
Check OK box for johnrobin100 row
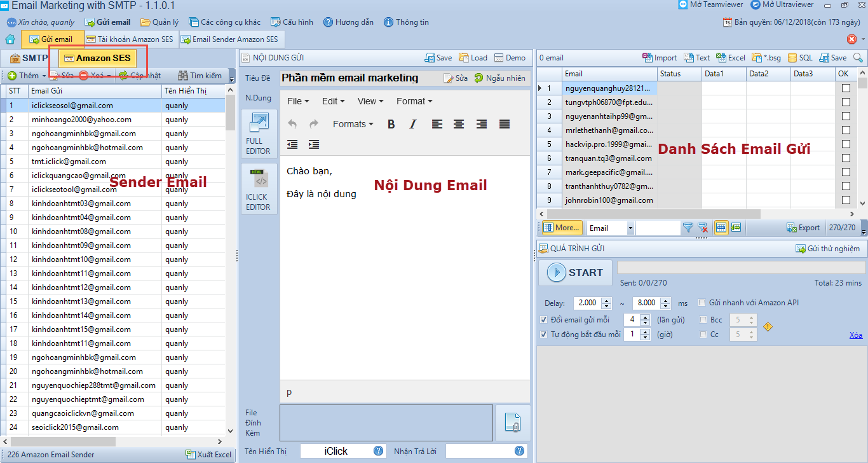click(x=846, y=200)
